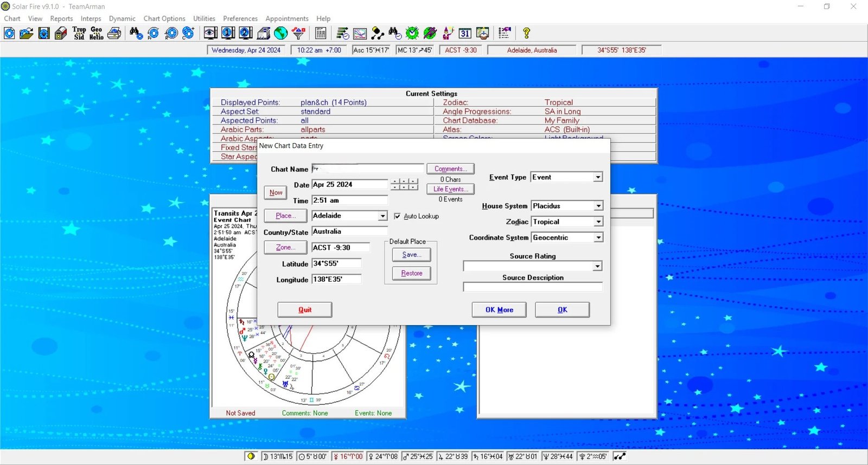868x465 pixels.
Task: Click the Open Chart folder icon
Action: point(27,34)
